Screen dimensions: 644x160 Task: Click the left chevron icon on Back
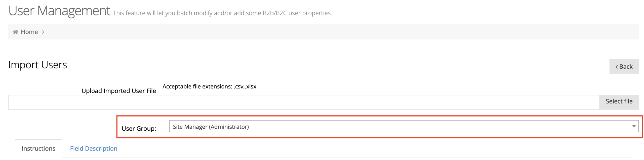pyautogui.click(x=616, y=67)
